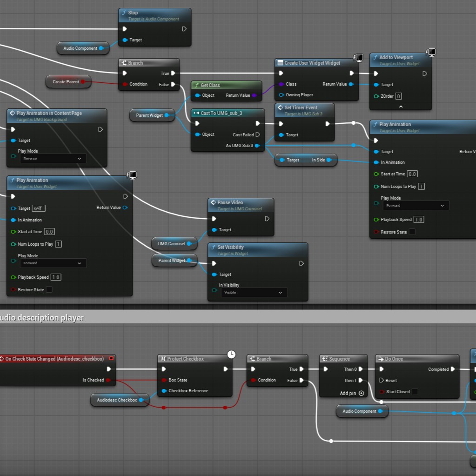Toggle Restore State on the right Play Animation node
476x476 pixels.
click(x=412, y=232)
